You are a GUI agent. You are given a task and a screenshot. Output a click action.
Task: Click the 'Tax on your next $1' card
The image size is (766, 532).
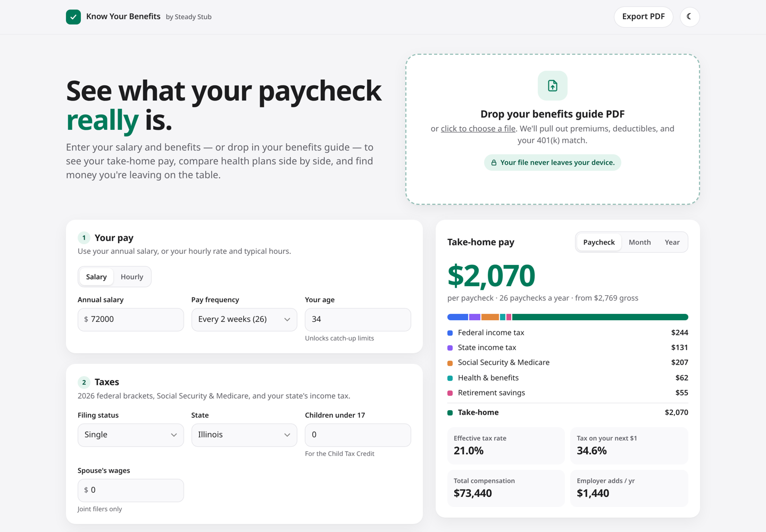[x=629, y=446]
